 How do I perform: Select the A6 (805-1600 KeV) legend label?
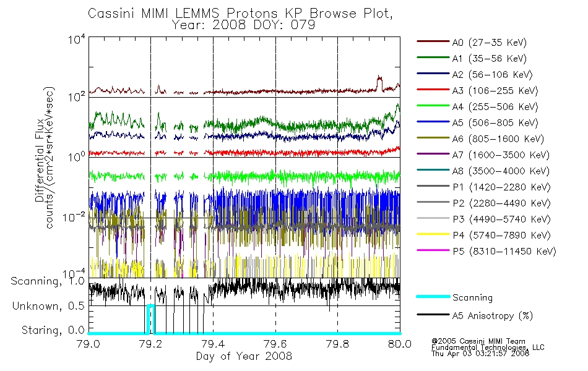[498, 139]
